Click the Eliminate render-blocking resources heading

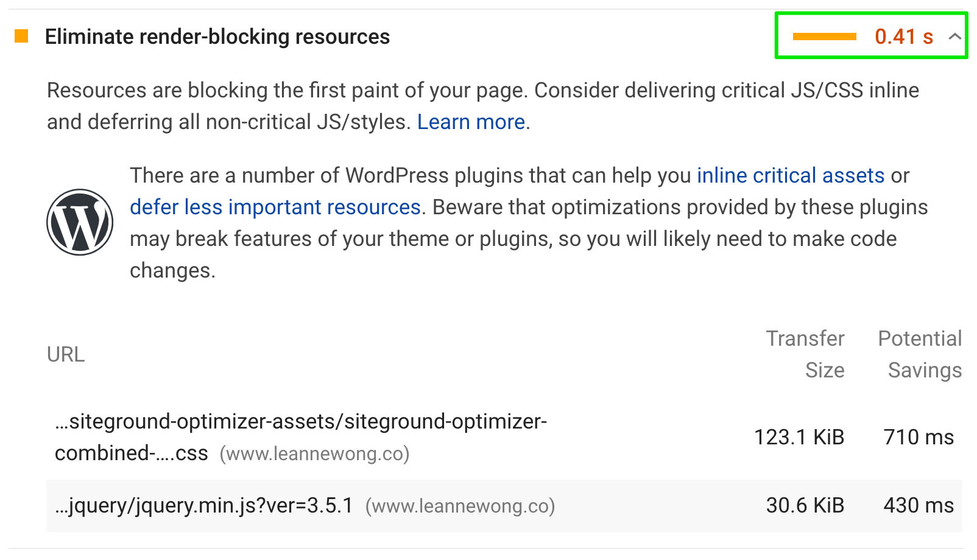(217, 37)
